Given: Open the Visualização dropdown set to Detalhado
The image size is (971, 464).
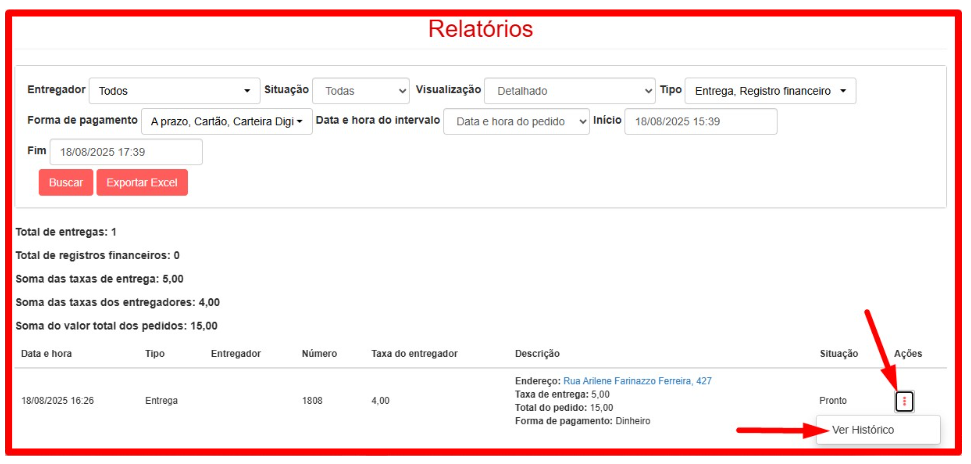Looking at the screenshot, I should click(568, 91).
